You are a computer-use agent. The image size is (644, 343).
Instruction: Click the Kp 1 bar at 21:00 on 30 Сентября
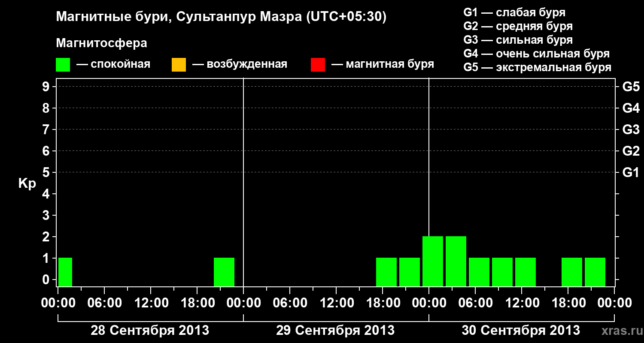[x=595, y=272]
